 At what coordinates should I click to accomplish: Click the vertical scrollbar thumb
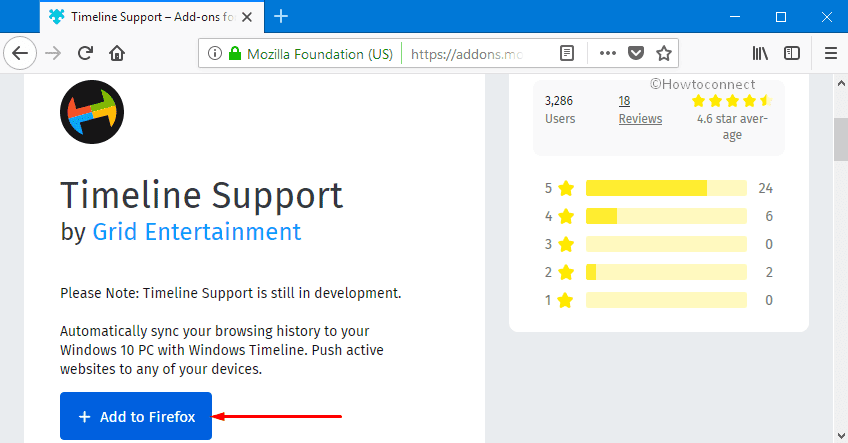coord(841,140)
